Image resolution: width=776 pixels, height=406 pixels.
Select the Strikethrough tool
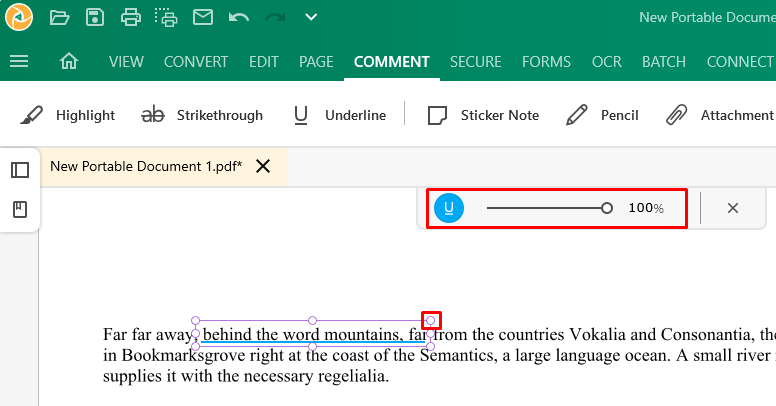[x=202, y=115]
